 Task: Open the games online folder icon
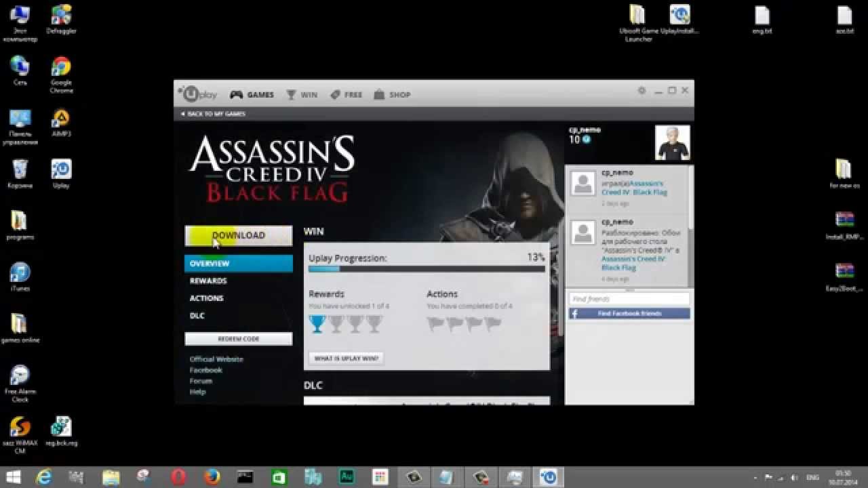pyautogui.click(x=20, y=329)
